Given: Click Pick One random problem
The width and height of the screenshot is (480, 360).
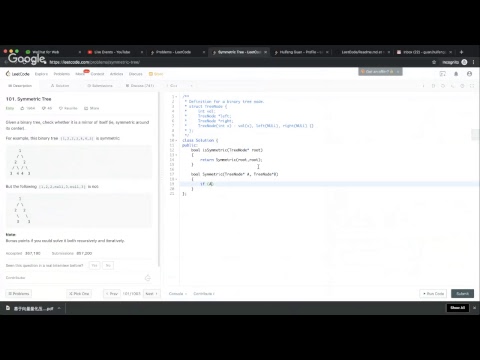Looking at the screenshot, I should point(79,294).
